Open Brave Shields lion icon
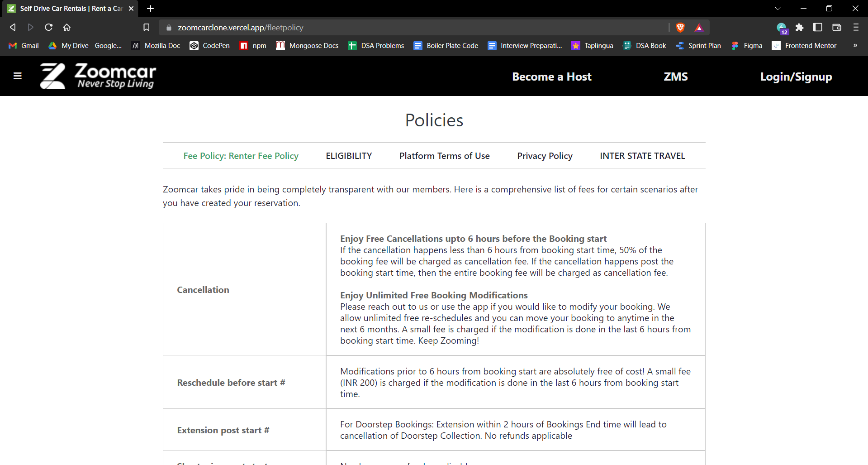This screenshot has height=465, width=868. tap(680, 27)
